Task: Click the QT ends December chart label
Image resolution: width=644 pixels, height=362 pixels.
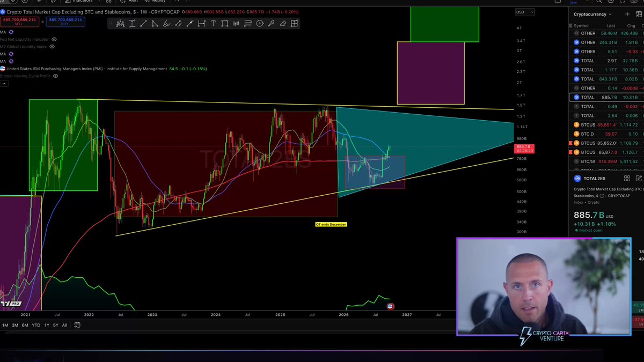Action: pyautogui.click(x=331, y=224)
